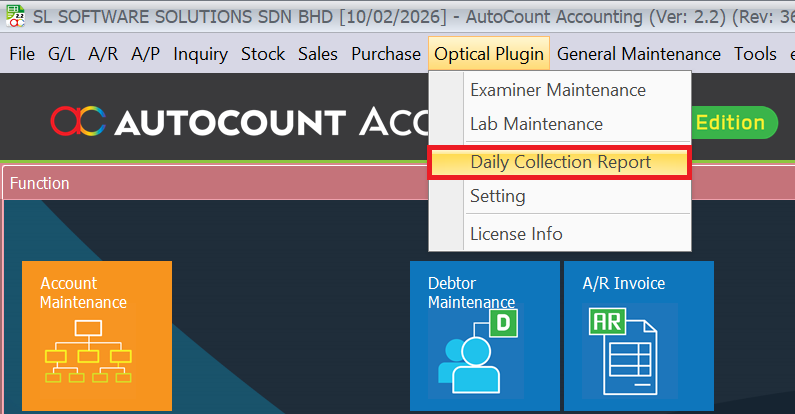Open the Debtor Maintenance tile
Image resolution: width=795 pixels, height=414 pixels.
click(x=484, y=335)
